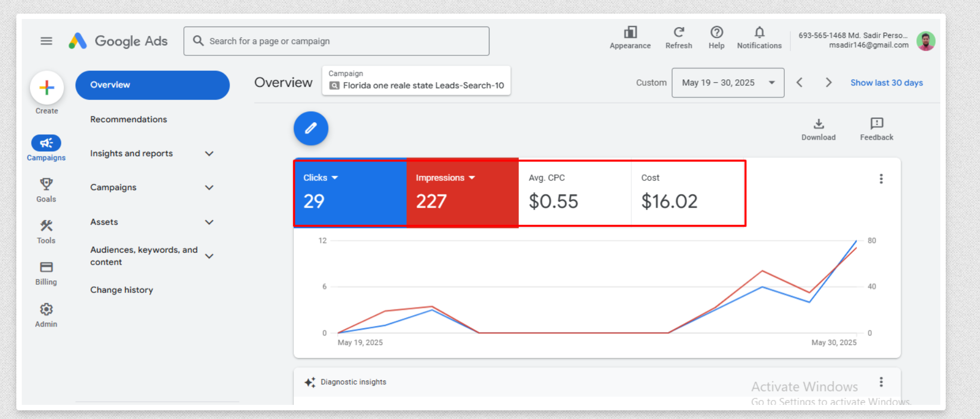The width and height of the screenshot is (980, 419).
Task: Click the Diagnostic insights heading text
Action: pos(353,382)
